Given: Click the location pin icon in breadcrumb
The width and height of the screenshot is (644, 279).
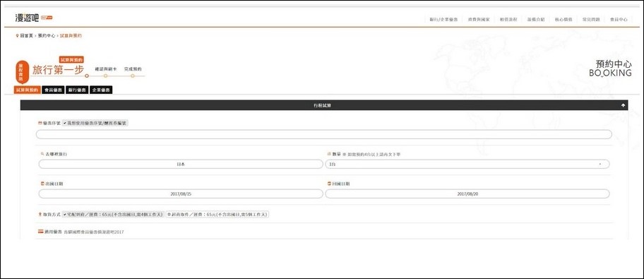Looking at the screenshot, I should [17, 36].
